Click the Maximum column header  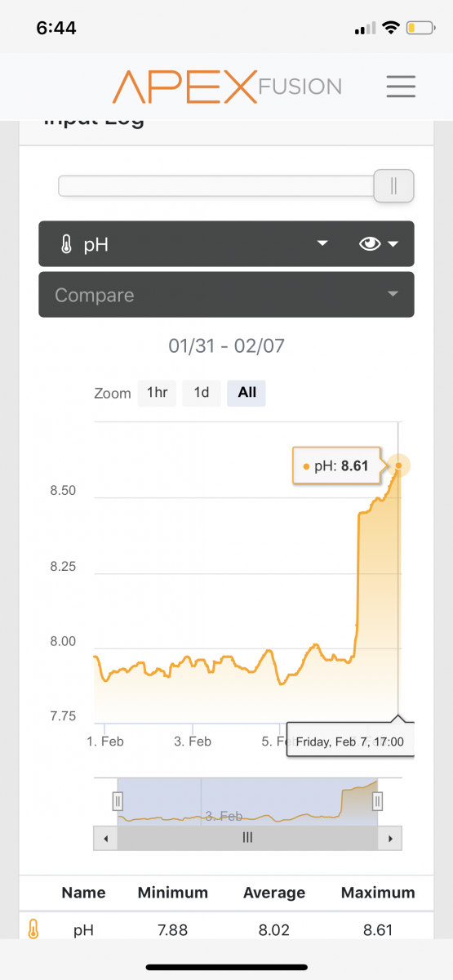(378, 893)
